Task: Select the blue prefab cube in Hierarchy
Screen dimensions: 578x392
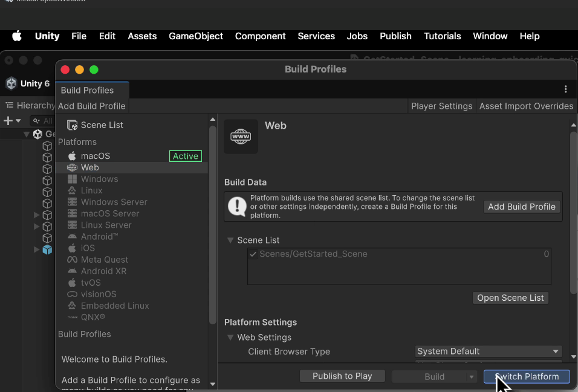Action: point(47,249)
